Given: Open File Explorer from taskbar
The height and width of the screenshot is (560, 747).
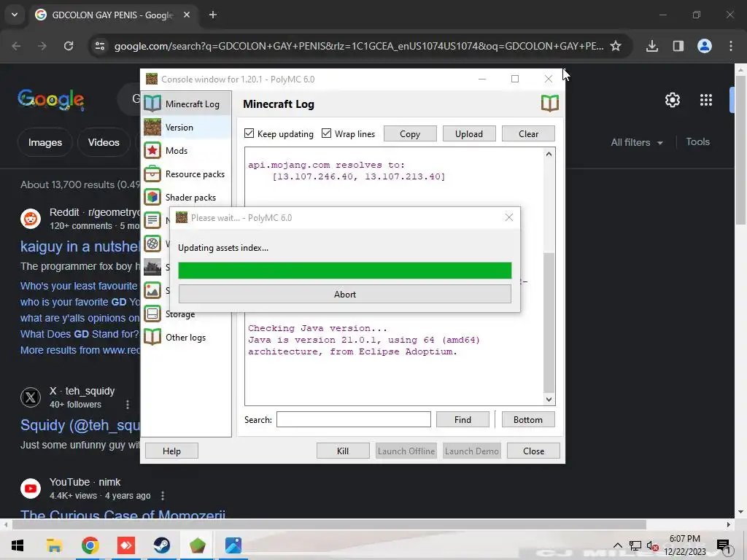Looking at the screenshot, I should 54,545.
